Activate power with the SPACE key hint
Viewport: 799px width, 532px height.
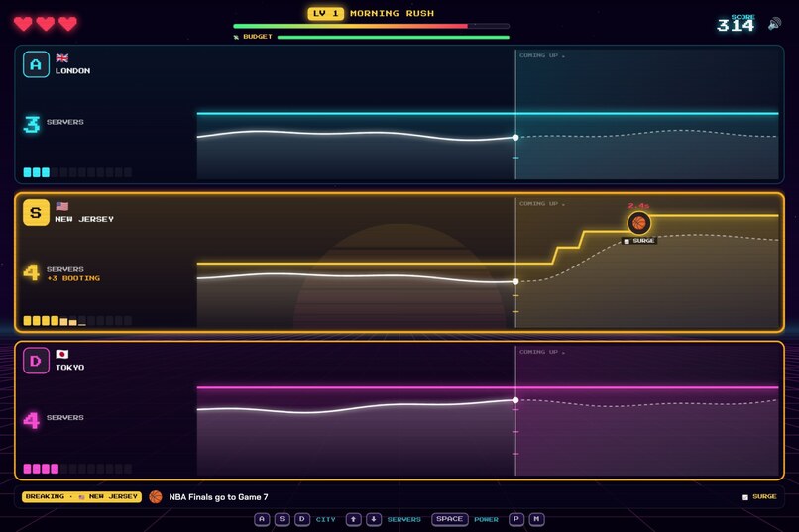pos(449,519)
